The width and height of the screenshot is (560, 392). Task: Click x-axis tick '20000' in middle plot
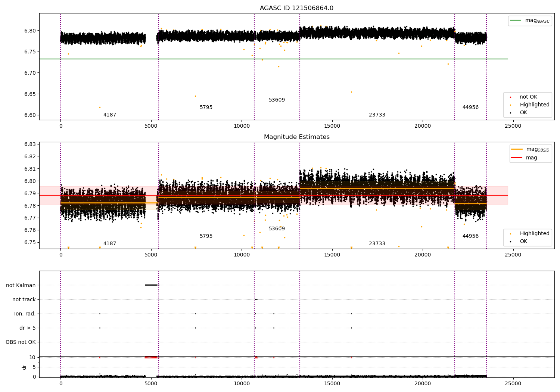[x=423, y=255]
